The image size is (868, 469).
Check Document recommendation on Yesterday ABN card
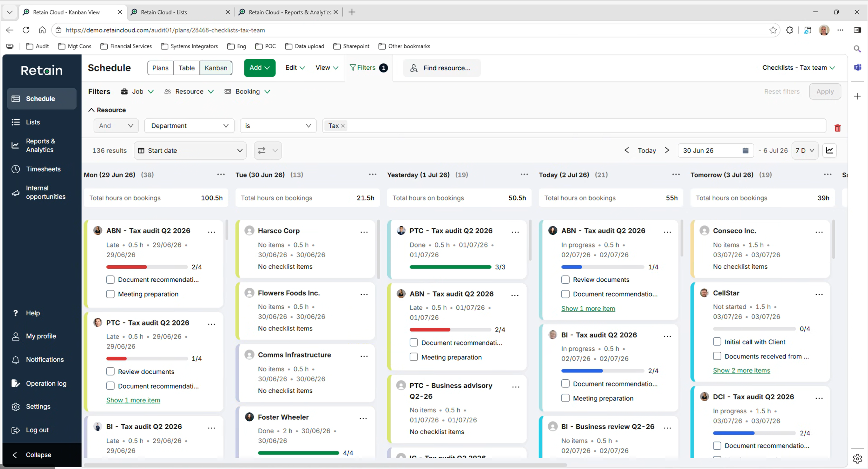coord(414,343)
